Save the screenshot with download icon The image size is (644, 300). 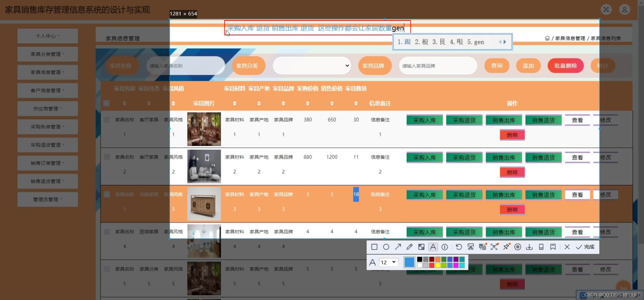click(x=529, y=247)
